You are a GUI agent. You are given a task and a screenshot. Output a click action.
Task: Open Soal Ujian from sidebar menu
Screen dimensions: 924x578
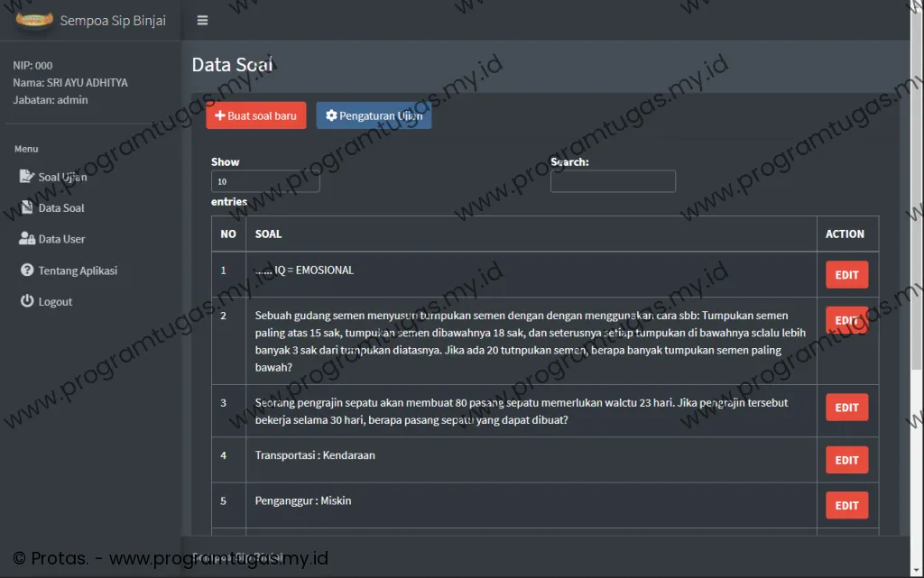point(62,177)
